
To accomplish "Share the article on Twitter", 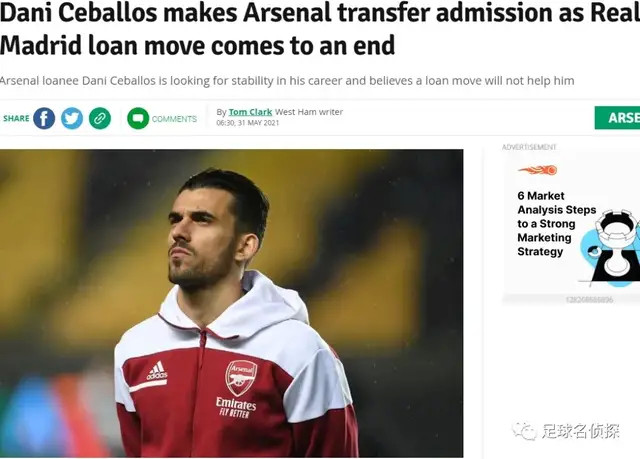I will click(x=72, y=119).
